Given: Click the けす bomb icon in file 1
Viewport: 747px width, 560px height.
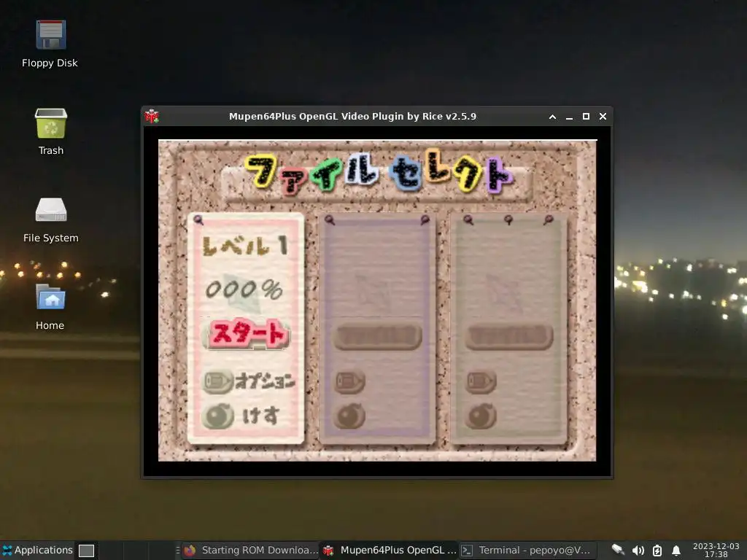Looking at the screenshot, I should 218,416.
